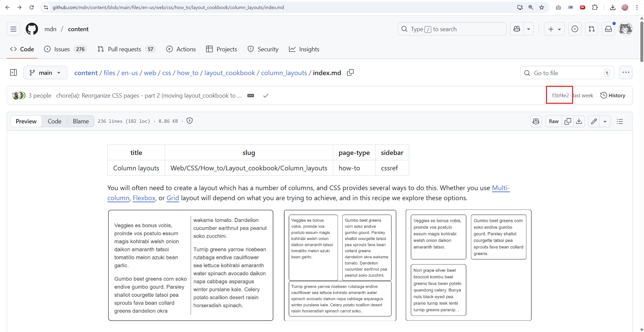644x332 pixels.
Task: Navigate to layout_cookbook breadcrumb folder
Action: [x=230, y=73]
